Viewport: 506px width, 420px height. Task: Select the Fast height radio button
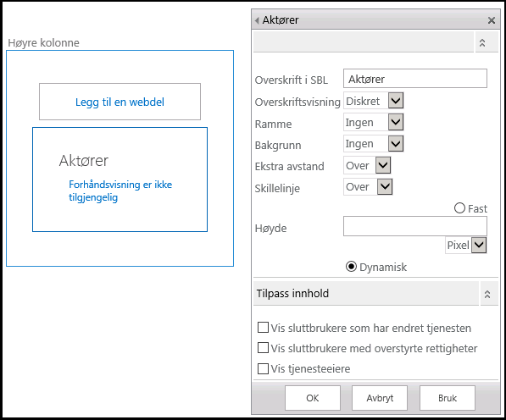(x=459, y=208)
